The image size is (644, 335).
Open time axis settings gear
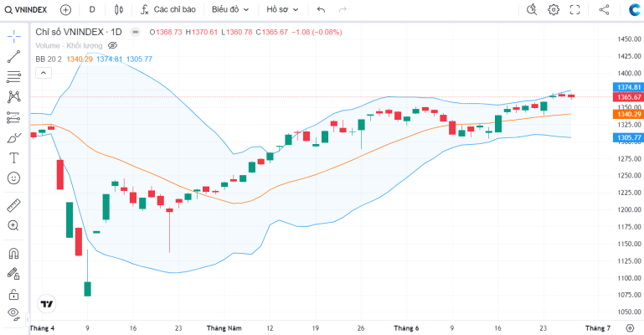pos(630,328)
